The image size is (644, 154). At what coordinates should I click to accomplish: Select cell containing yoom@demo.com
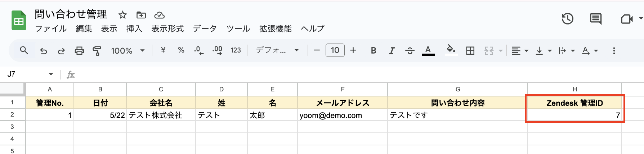point(343,115)
